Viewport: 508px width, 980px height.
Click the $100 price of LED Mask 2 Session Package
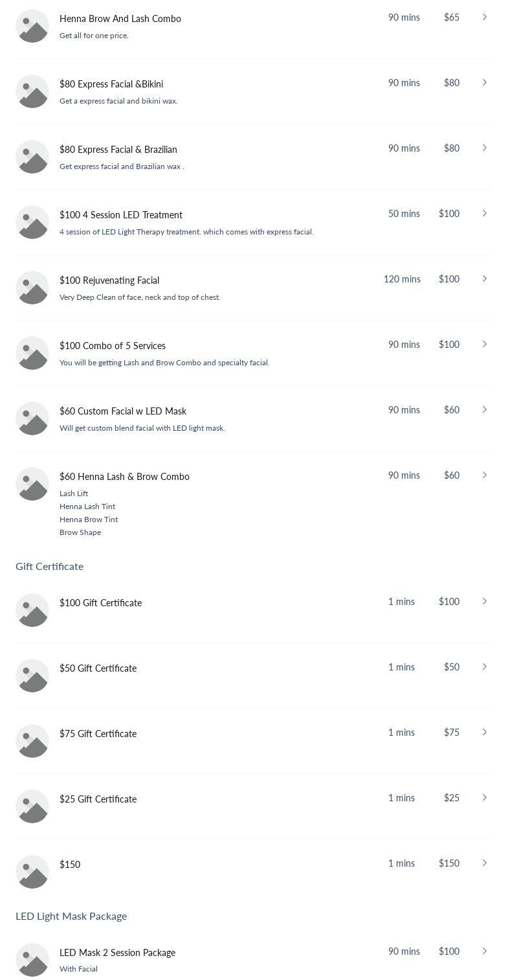(449, 952)
